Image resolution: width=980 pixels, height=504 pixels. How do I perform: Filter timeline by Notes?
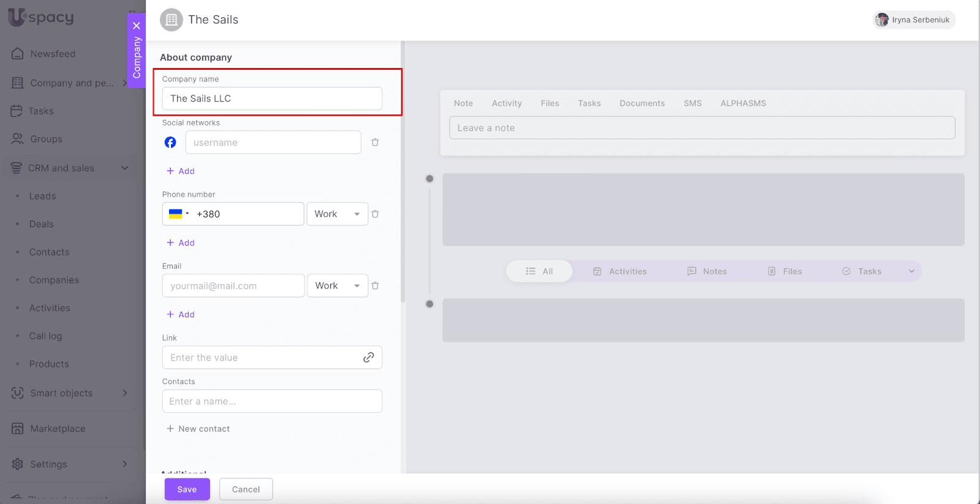707,271
